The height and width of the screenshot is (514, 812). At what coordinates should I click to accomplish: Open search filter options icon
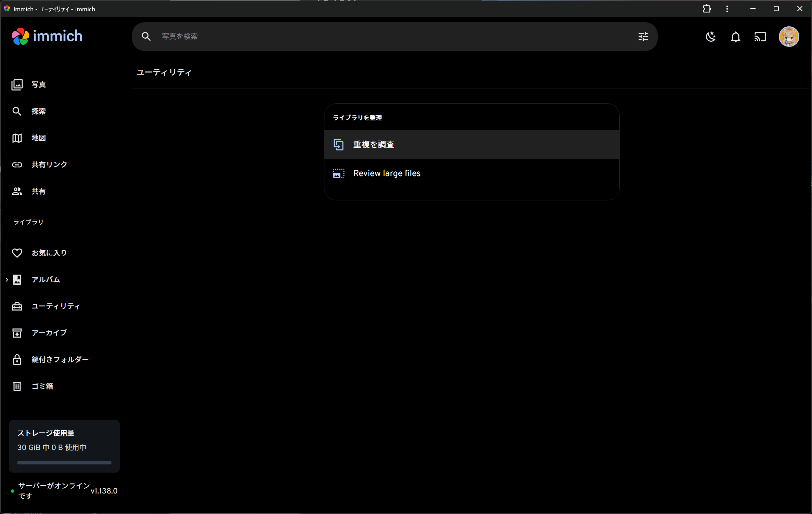pyautogui.click(x=643, y=37)
